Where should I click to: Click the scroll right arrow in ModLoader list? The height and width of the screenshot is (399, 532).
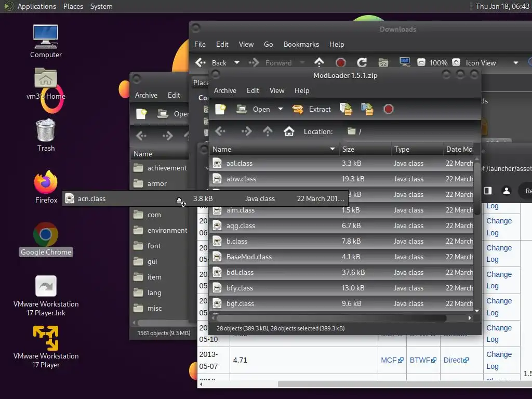click(470, 318)
